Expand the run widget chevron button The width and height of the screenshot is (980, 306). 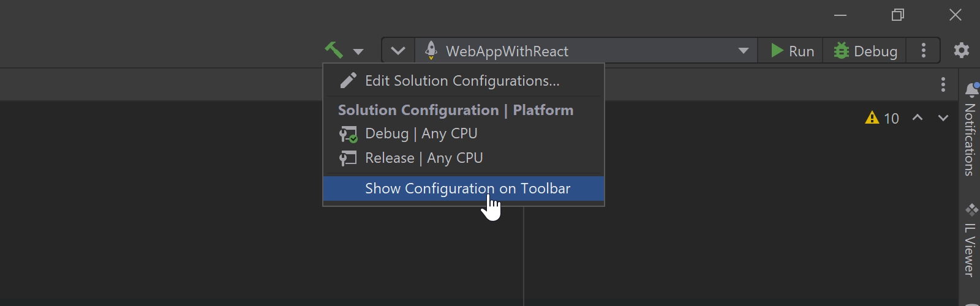pos(398,51)
